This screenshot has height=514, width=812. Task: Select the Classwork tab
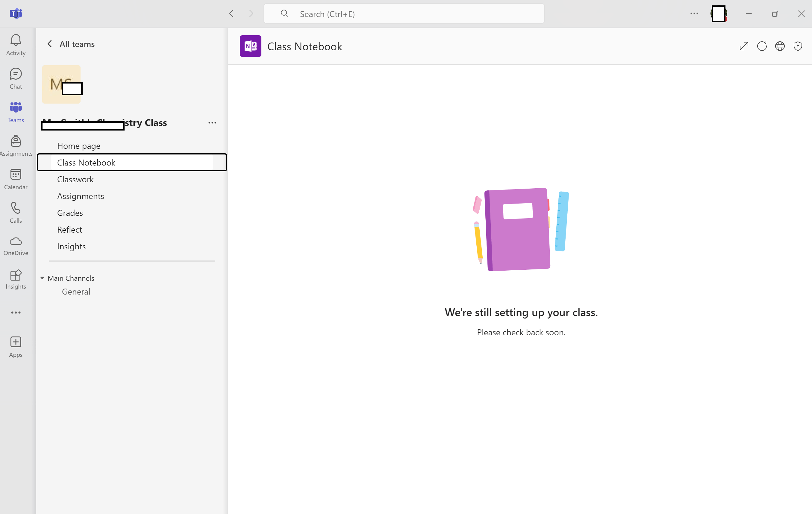pyautogui.click(x=75, y=179)
